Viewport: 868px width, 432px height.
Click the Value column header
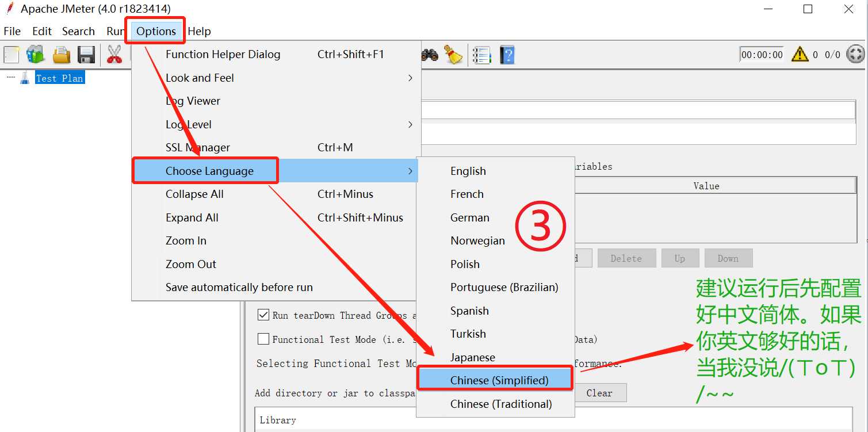(706, 186)
